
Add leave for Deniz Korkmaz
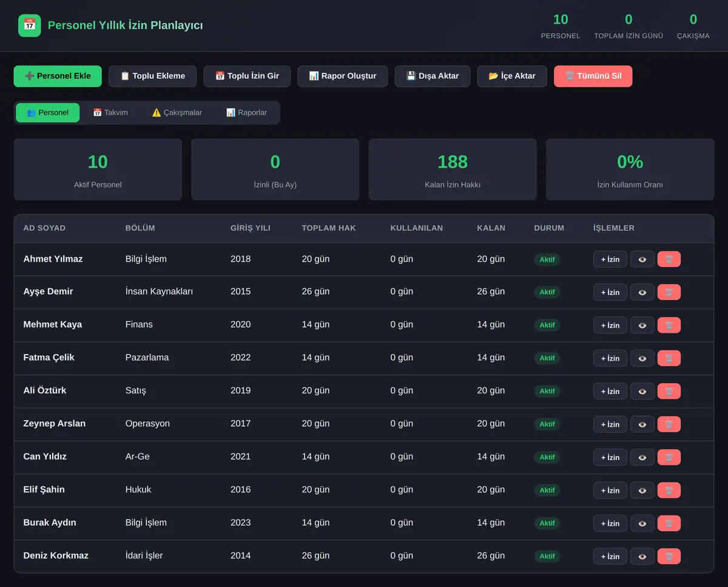click(x=610, y=556)
